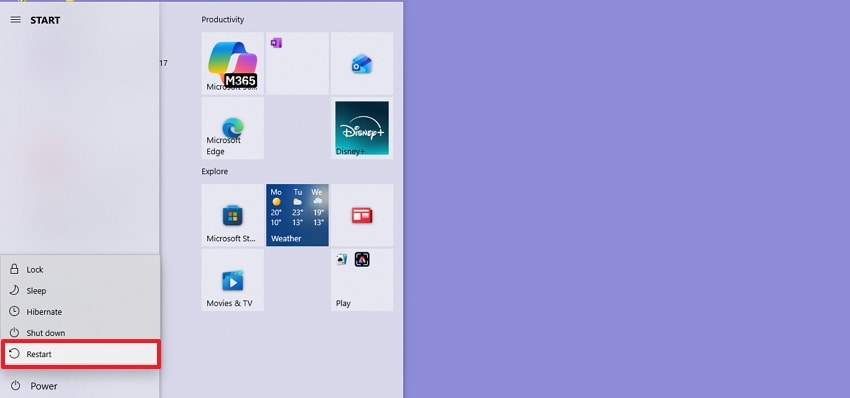Launch the Microsoft 365 Copilot tile
Image resolution: width=850 pixels, height=398 pixels.
coord(233,63)
